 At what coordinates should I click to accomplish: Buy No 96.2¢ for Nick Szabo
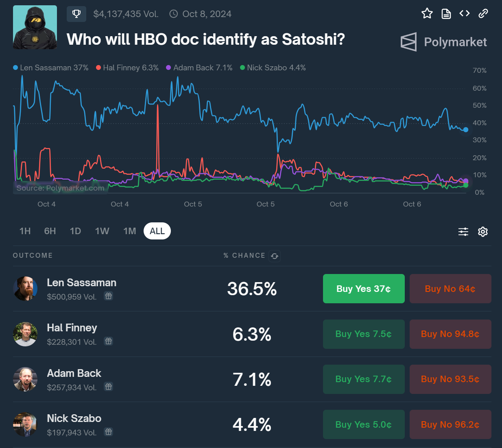point(450,424)
